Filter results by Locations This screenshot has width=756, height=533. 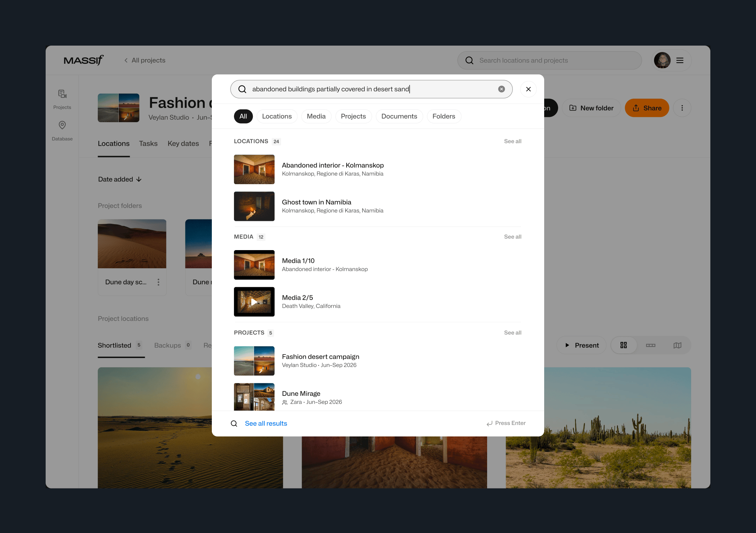277,117
